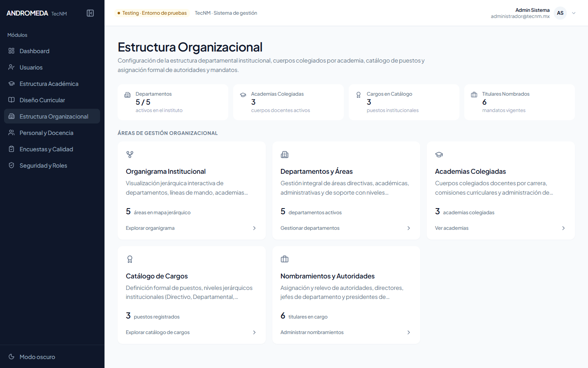Viewport: 588px width, 368px height.
Task: Click the AS user avatar
Action: (560, 13)
